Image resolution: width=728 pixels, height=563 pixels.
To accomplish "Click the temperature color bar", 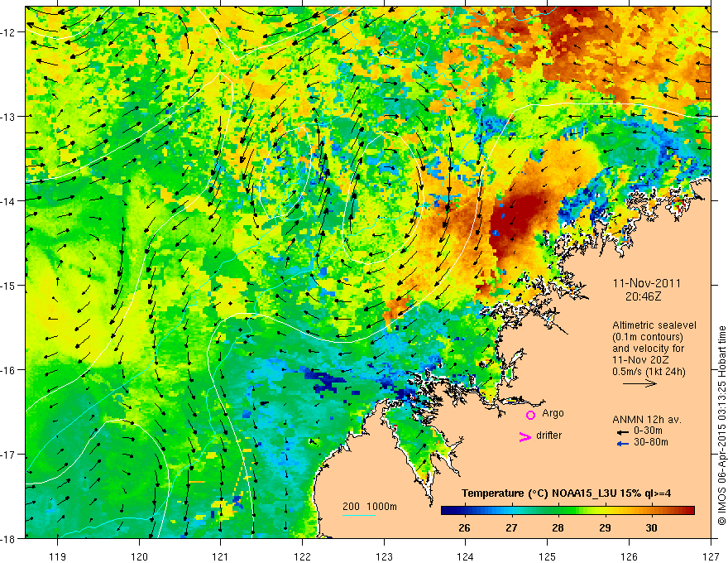I will coord(568,510).
